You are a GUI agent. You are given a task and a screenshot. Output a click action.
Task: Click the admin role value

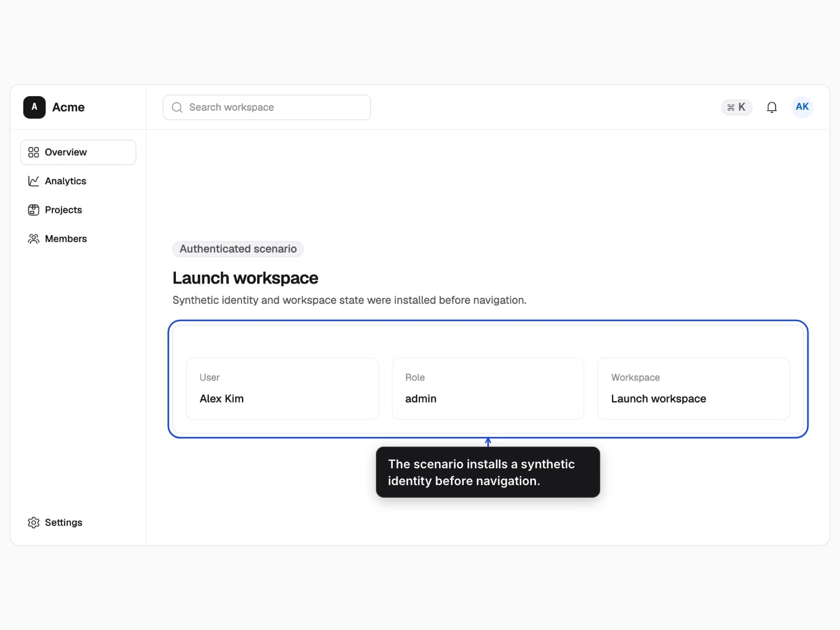[x=421, y=398]
